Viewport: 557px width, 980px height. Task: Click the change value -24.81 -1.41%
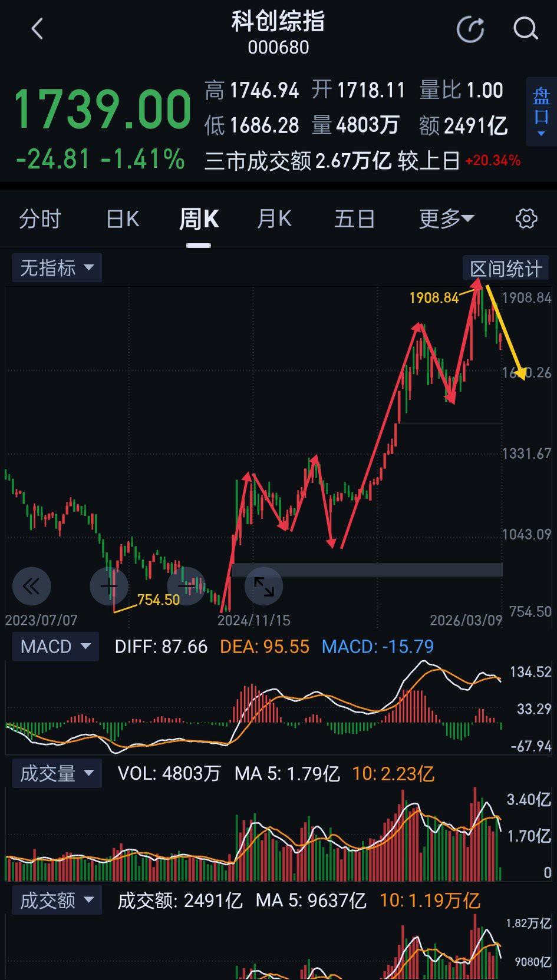click(100, 160)
